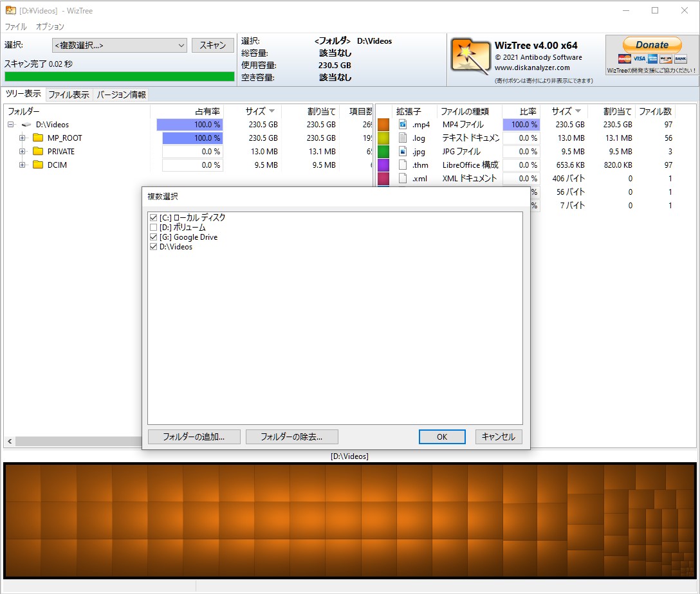Screen dimensions: 700x594
Task: Click the フォルダーの追加... button
Action: 194,437
